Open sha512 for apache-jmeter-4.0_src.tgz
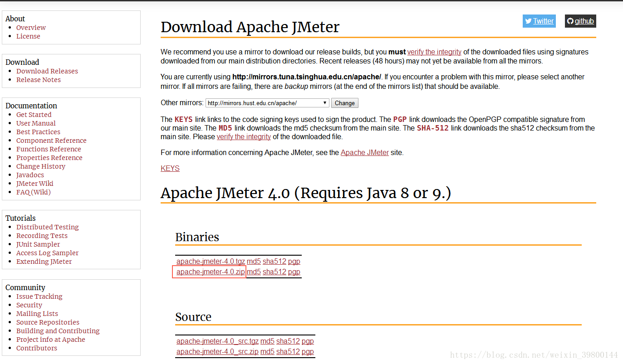623x364 pixels. pyautogui.click(x=288, y=341)
